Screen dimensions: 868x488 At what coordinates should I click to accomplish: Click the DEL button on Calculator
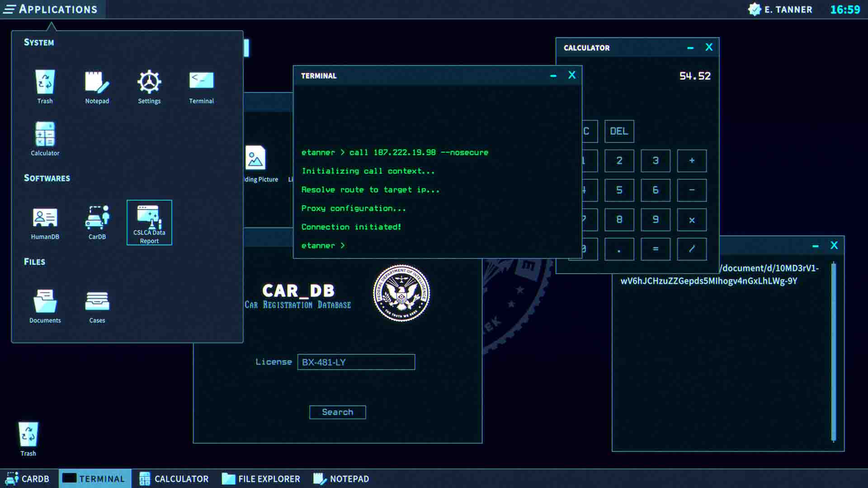click(x=619, y=131)
